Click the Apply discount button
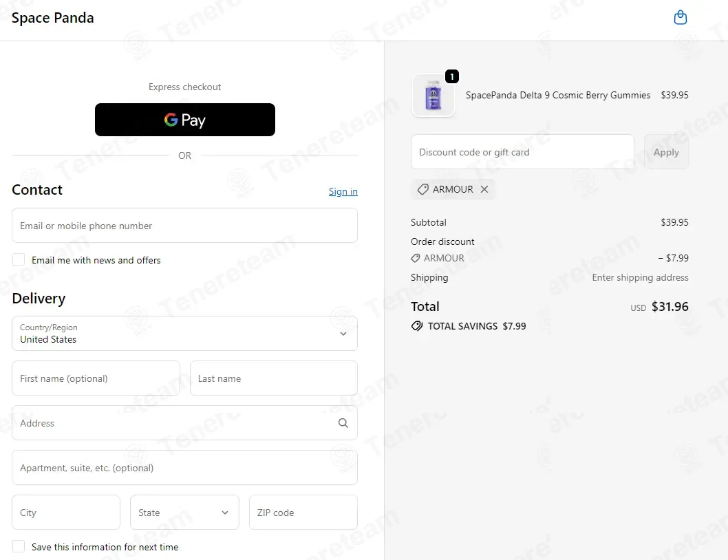This screenshot has width=728, height=560. tap(666, 152)
